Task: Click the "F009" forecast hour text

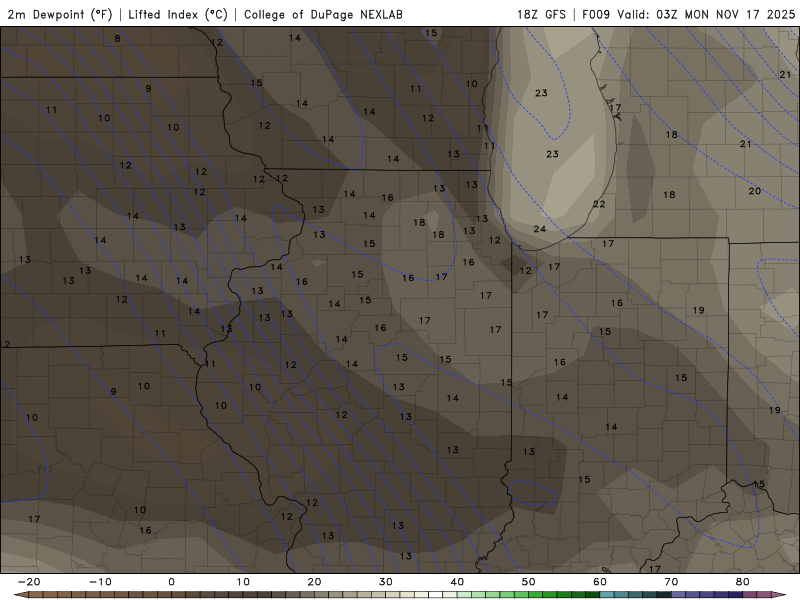Action: click(596, 14)
